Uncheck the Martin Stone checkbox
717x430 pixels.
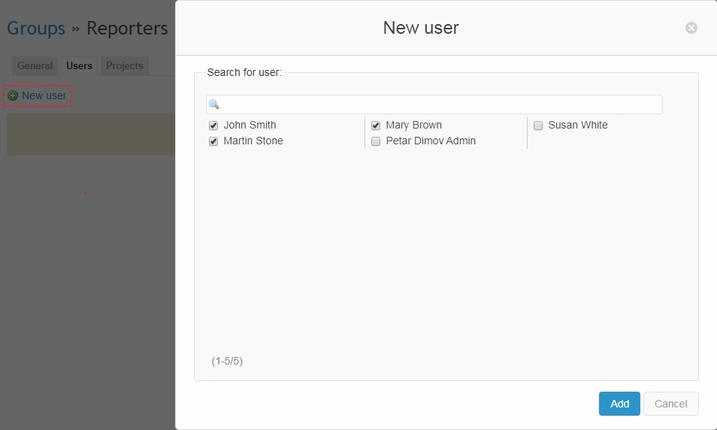tap(213, 142)
